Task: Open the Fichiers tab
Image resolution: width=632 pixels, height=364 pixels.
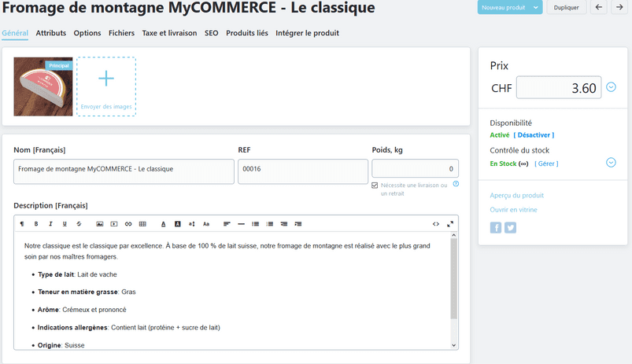Action: (121, 33)
